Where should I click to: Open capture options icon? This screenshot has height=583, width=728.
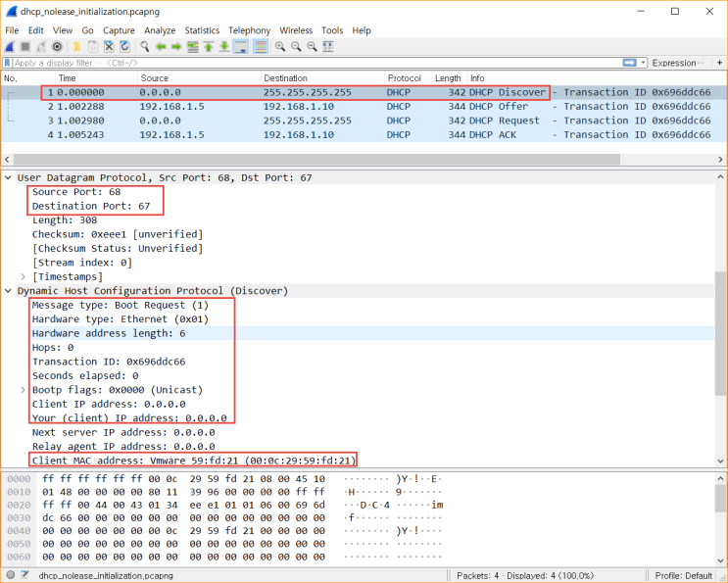click(x=57, y=46)
